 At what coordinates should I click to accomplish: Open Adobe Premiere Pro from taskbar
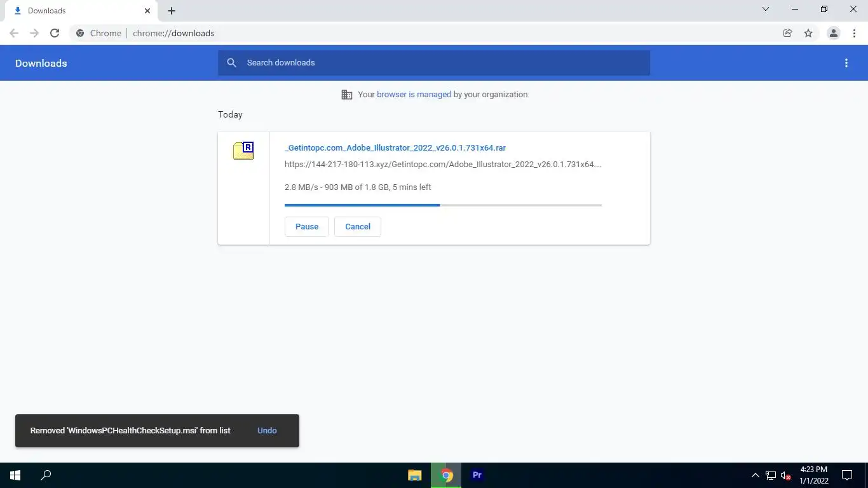coord(477,475)
